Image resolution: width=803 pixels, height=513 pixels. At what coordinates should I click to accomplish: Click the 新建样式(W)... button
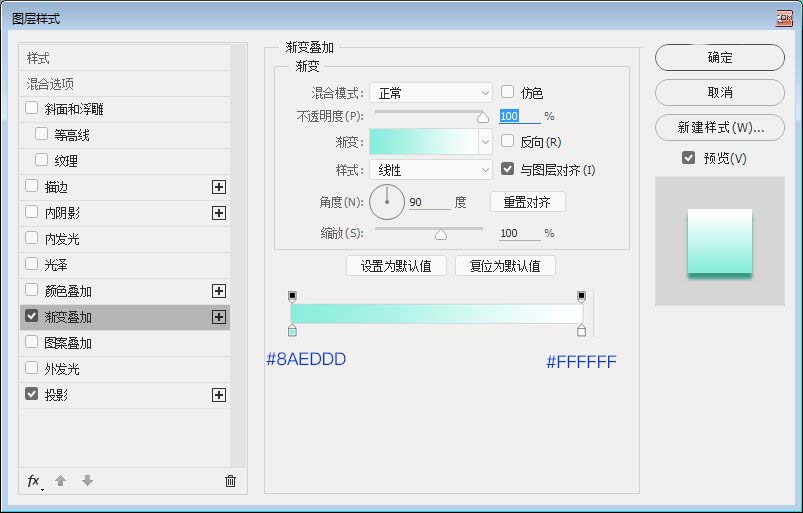coord(720,127)
